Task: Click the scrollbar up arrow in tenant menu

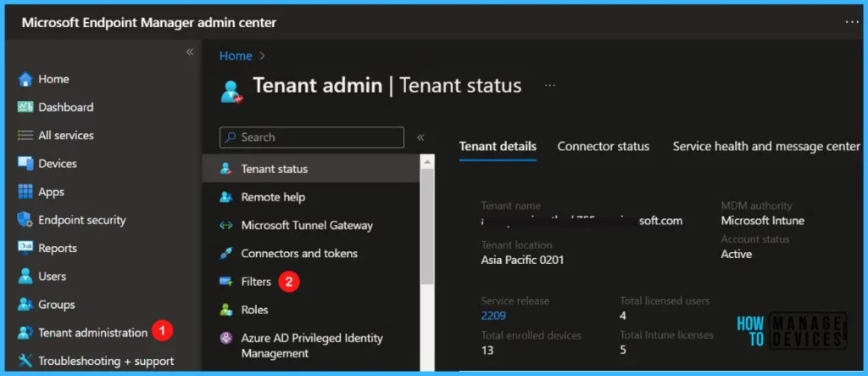Action: pos(427,161)
